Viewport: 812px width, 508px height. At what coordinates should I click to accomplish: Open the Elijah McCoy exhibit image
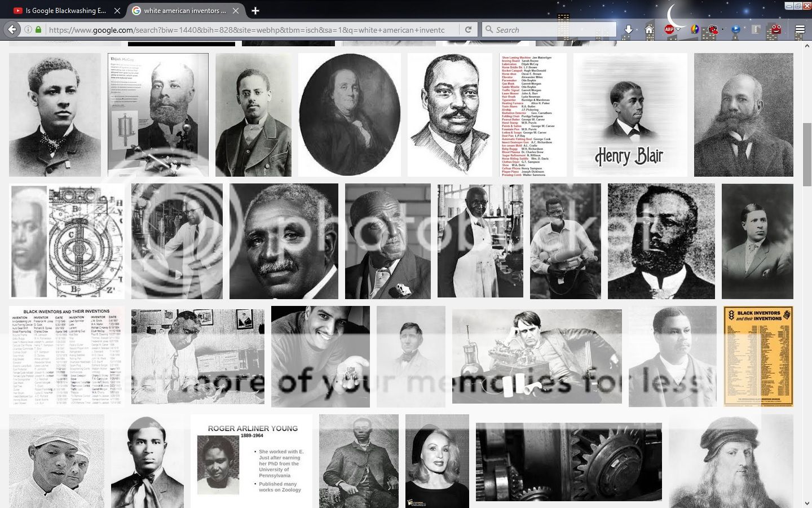point(158,115)
